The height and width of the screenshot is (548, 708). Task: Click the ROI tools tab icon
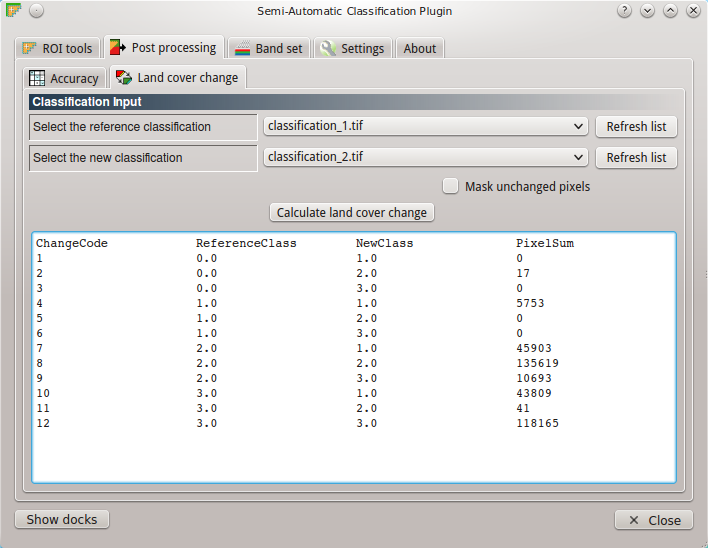tap(29, 48)
